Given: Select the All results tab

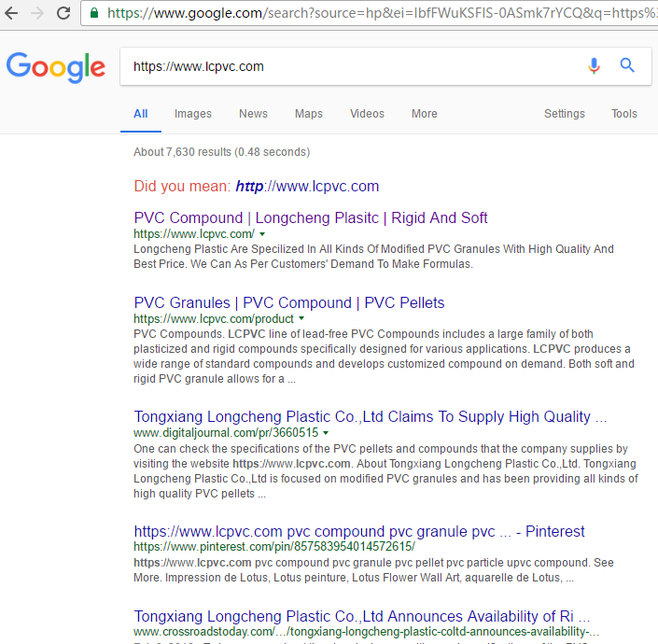Looking at the screenshot, I should click(x=141, y=114).
